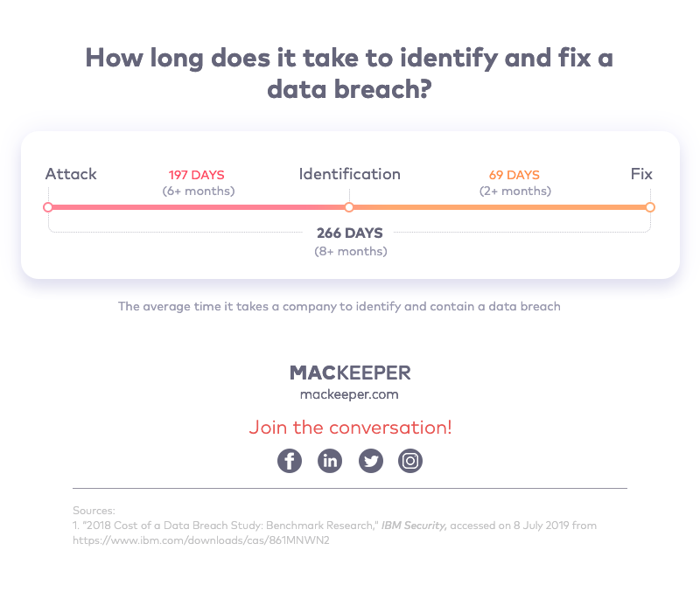Visit the mackeeper.com link
This screenshot has width=700, height=606.
pos(349,394)
